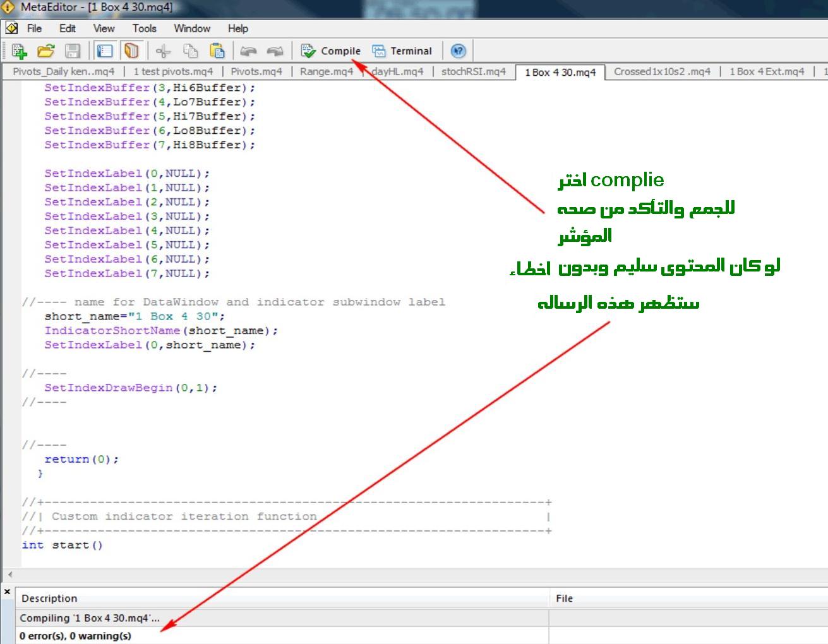The width and height of the screenshot is (828, 644).
Task: Click the Description column header
Action: (283, 599)
